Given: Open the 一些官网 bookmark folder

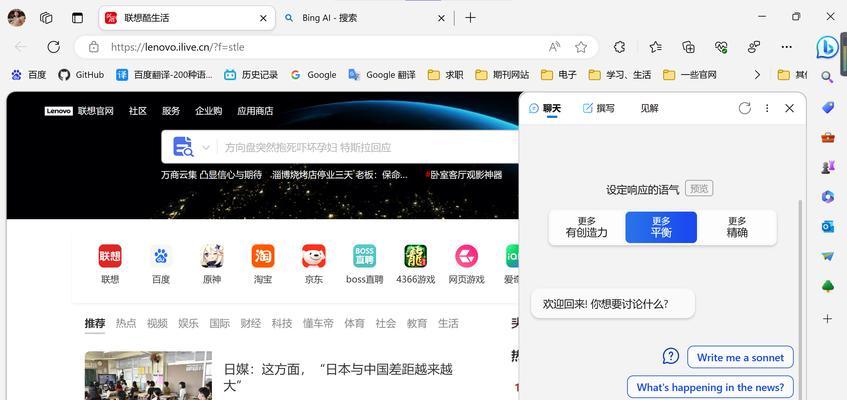Looking at the screenshot, I should (x=690, y=75).
